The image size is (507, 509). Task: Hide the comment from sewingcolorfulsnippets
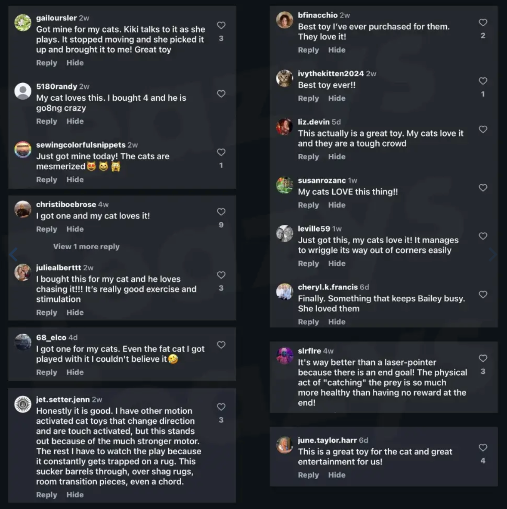[75, 180]
